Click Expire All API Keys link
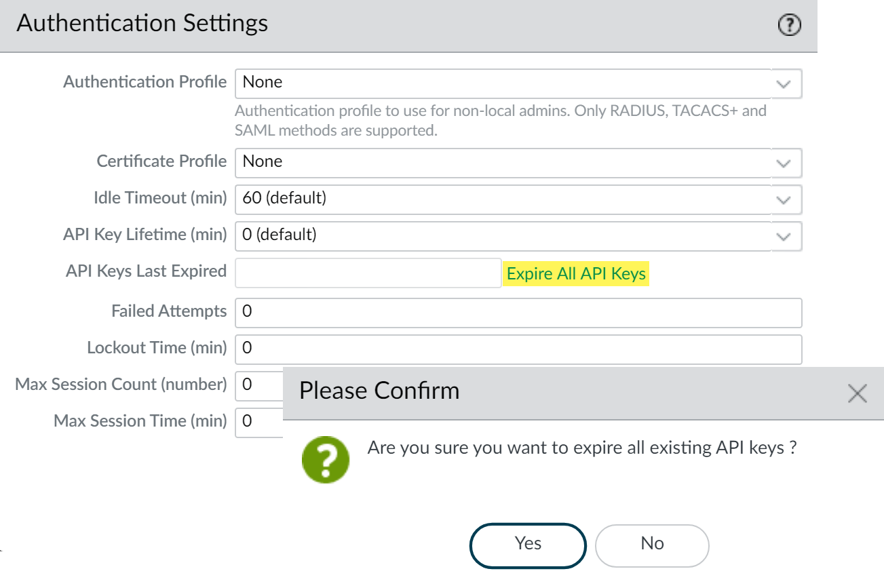 576,274
